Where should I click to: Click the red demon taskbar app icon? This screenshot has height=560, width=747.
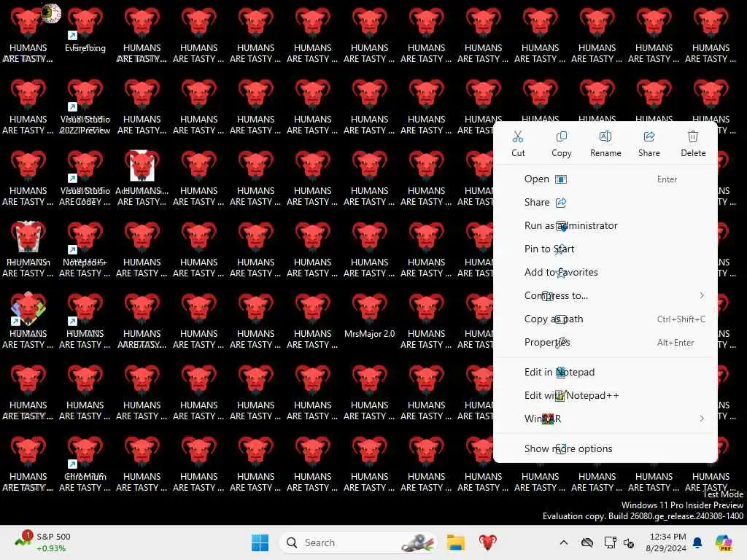point(488,542)
